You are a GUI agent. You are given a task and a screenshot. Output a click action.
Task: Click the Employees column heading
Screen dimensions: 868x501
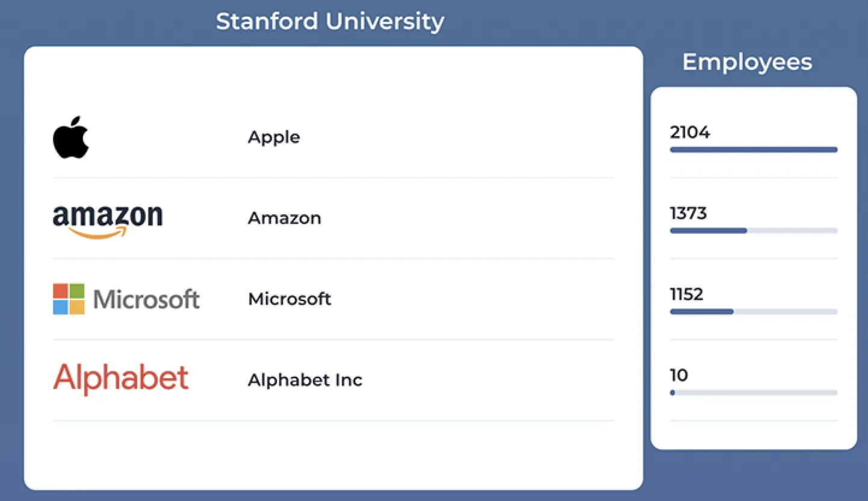coord(747,62)
